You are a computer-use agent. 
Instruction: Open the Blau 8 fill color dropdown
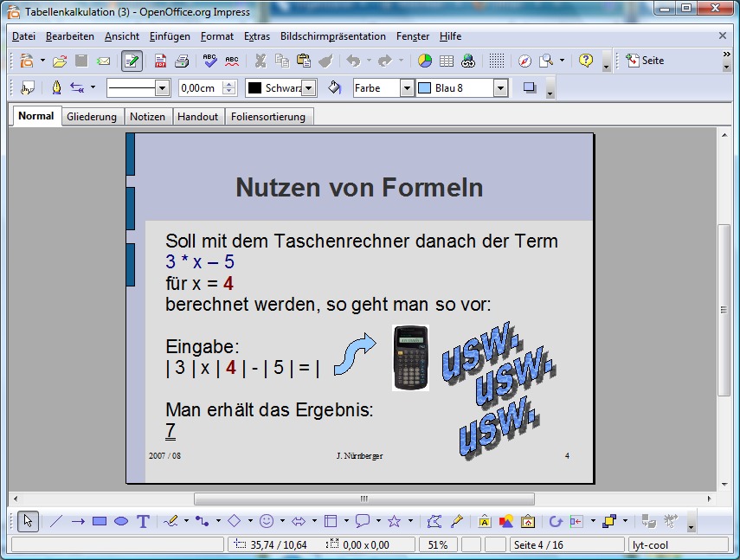(x=500, y=87)
